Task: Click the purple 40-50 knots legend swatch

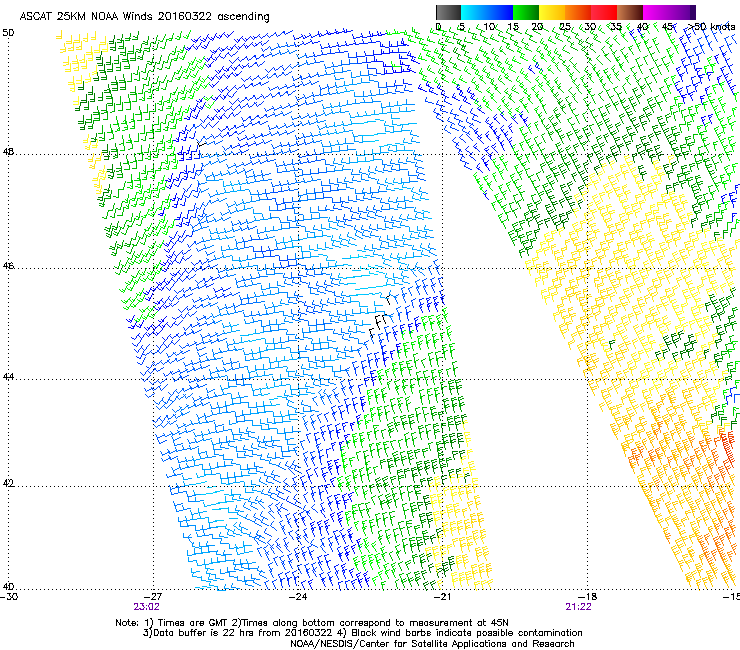Action: 669,12
